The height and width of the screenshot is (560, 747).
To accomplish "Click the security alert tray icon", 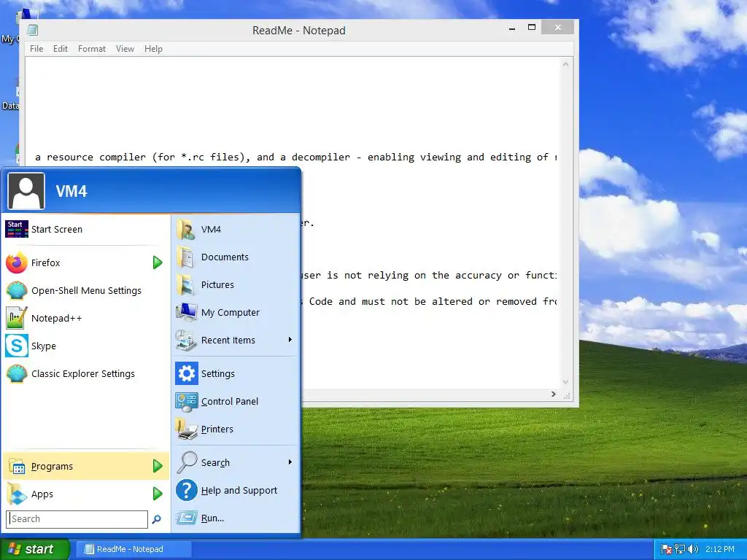I will [x=667, y=549].
